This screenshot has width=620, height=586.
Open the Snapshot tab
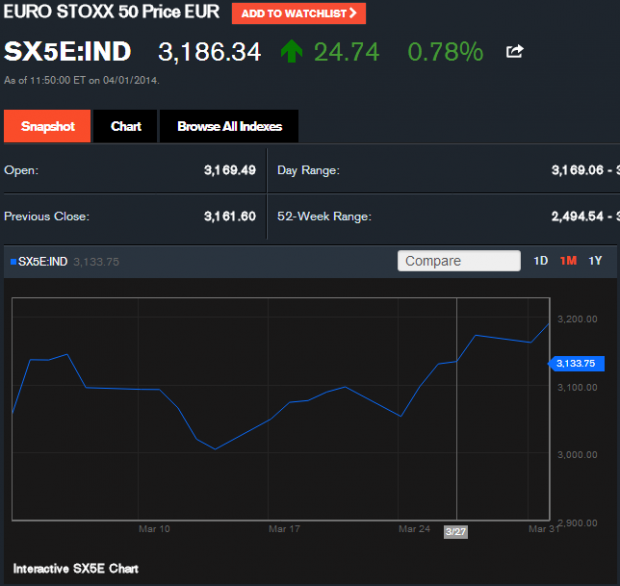tap(48, 127)
